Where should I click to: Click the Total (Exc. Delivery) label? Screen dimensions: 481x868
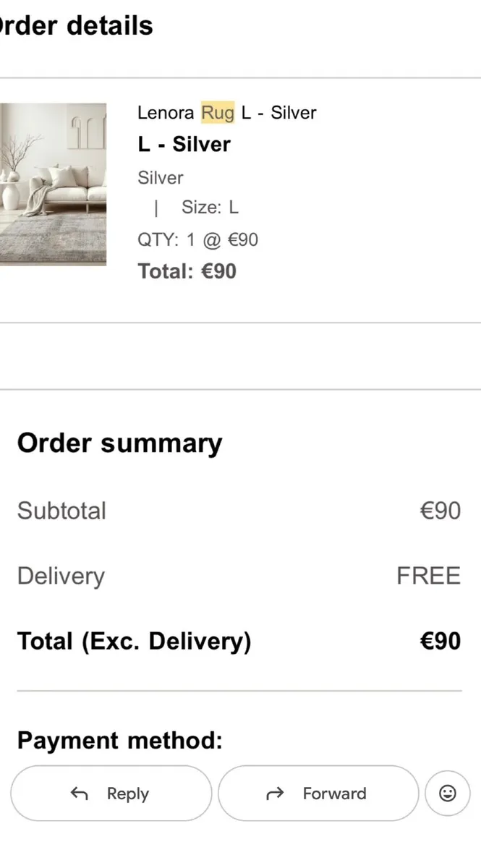point(134,642)
